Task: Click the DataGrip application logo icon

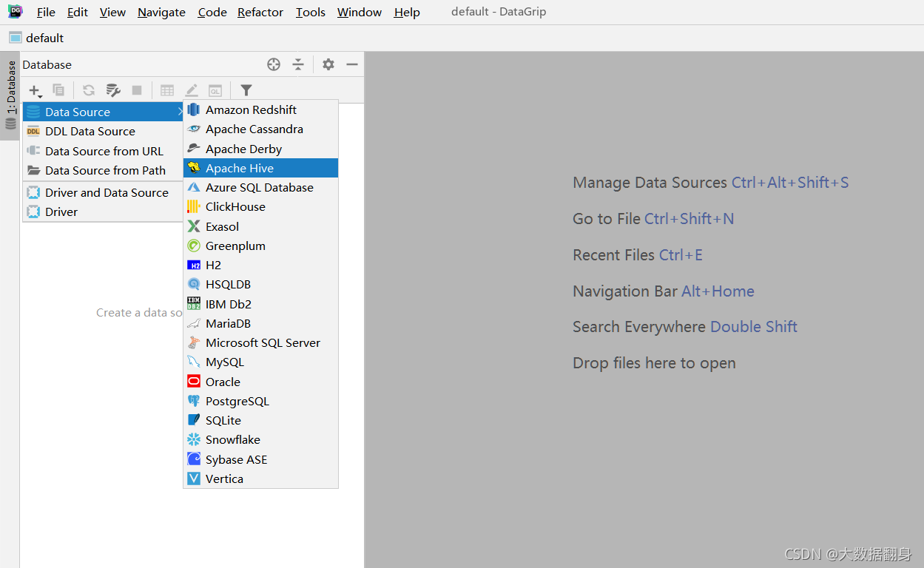Action: pos(15,12)
